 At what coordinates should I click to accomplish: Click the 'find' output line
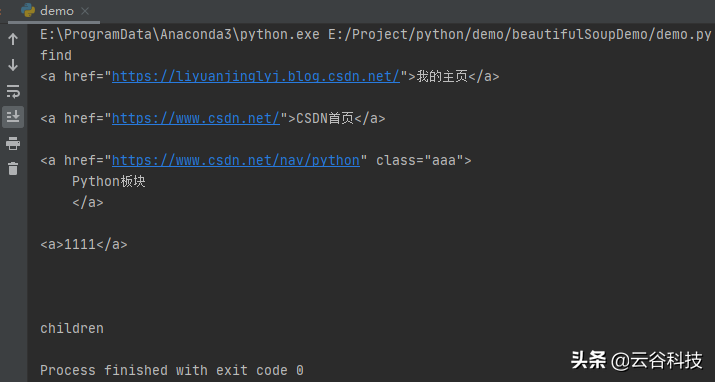56,55
